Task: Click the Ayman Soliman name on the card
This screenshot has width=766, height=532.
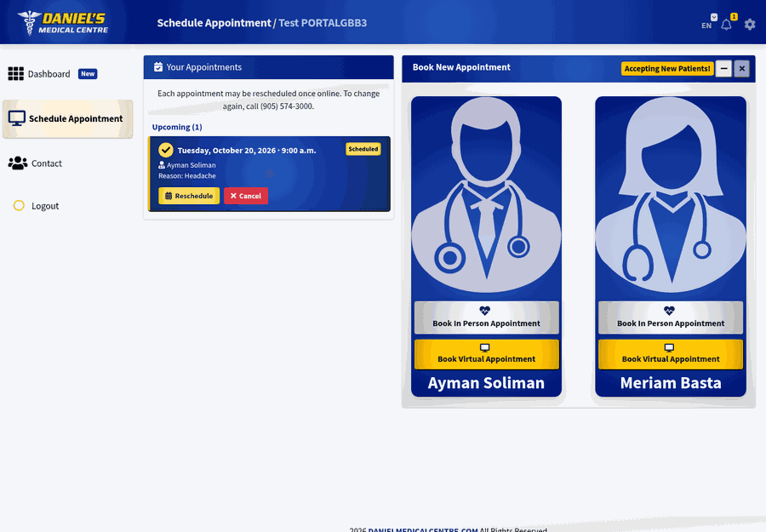Action: click(x=486, y=383)
